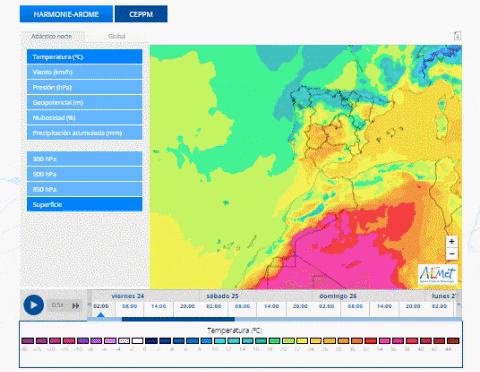Click the white legend swatch
The width and height of the screenshot is (480, 372).
(137, 341)
